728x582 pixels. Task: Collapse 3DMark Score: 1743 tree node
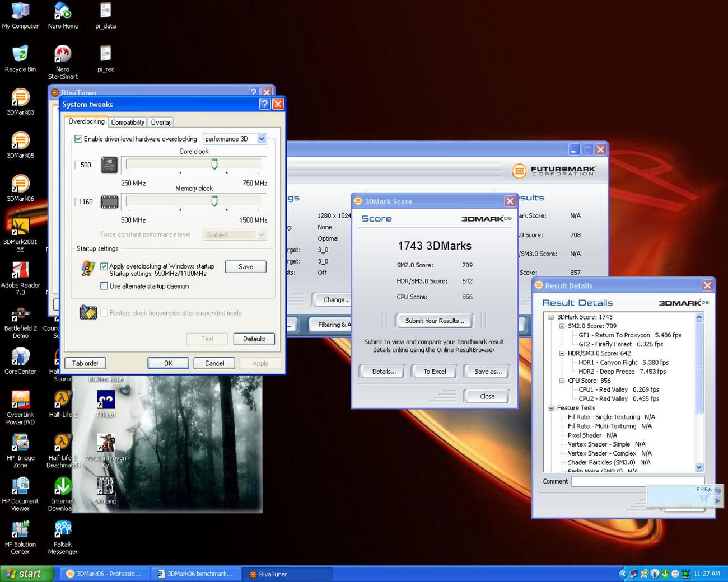pyautogui.click(x=551, y=317)
